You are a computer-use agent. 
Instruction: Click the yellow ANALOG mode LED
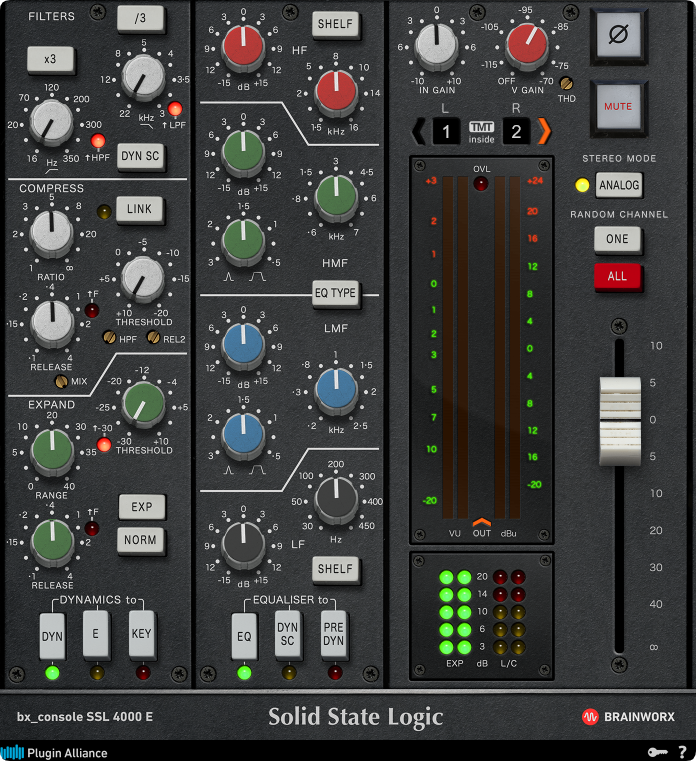[x=582, y=185]
